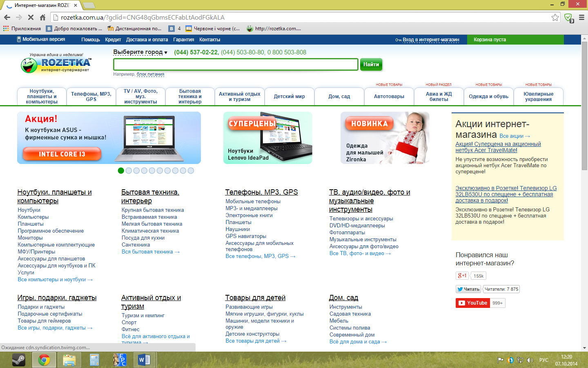Select the second banner carousel dot
Screen dimensions: 588x368
(129, 171)
